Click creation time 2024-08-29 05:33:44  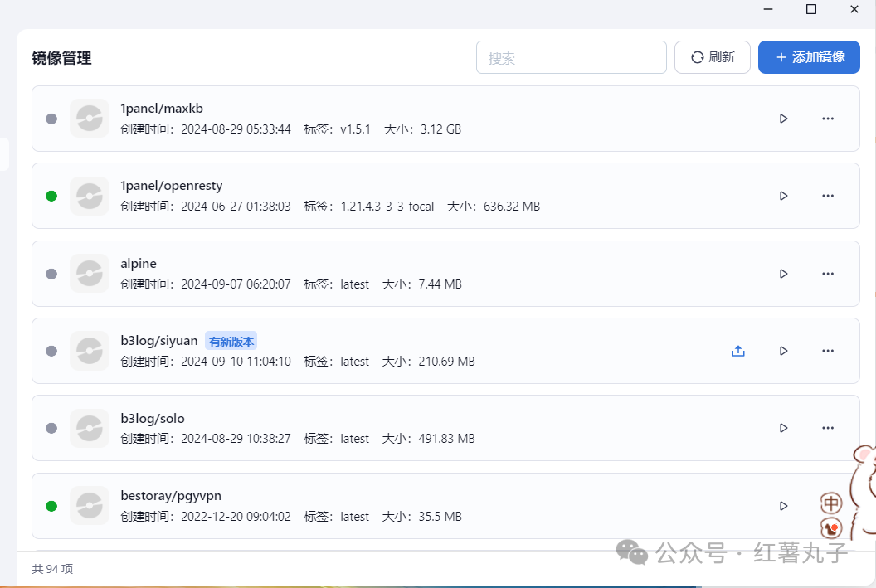point(236,129)
